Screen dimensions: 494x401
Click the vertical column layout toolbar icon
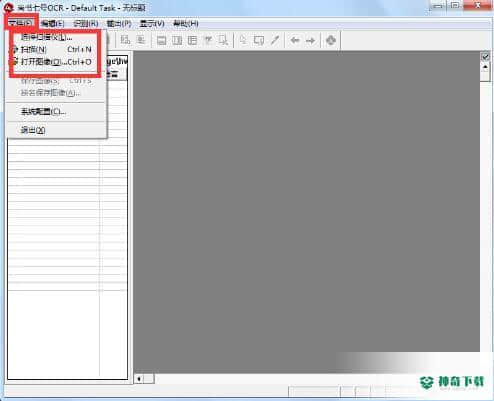point(177,40)
